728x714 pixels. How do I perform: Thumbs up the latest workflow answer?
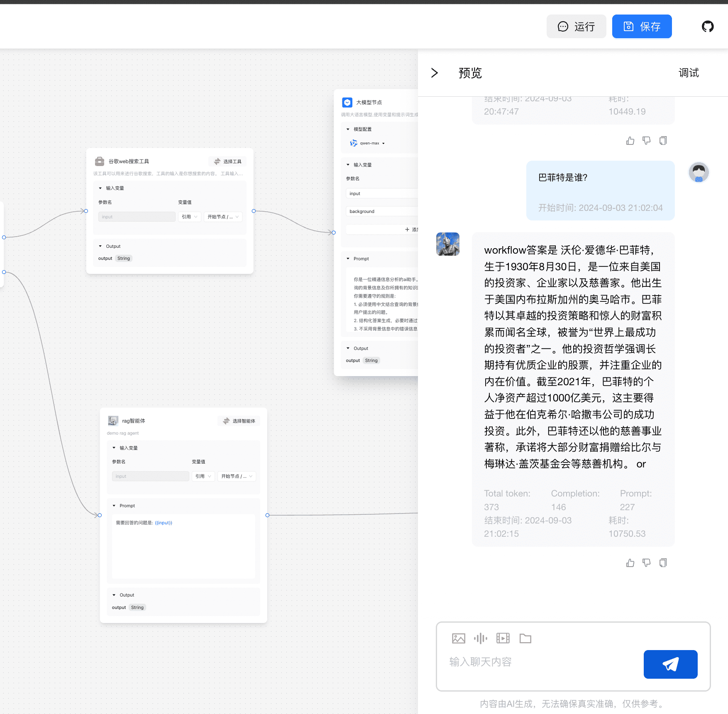pos(630,563)
